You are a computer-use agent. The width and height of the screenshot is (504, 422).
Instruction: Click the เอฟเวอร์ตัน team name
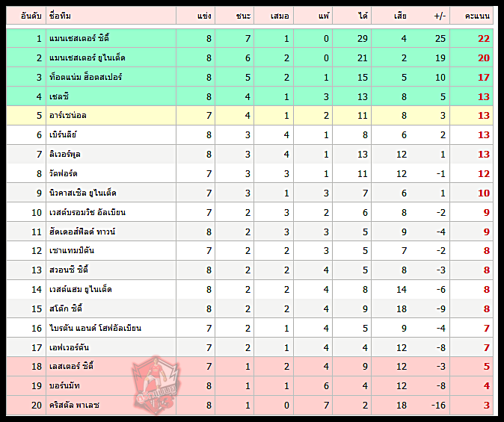coord(69,347)
